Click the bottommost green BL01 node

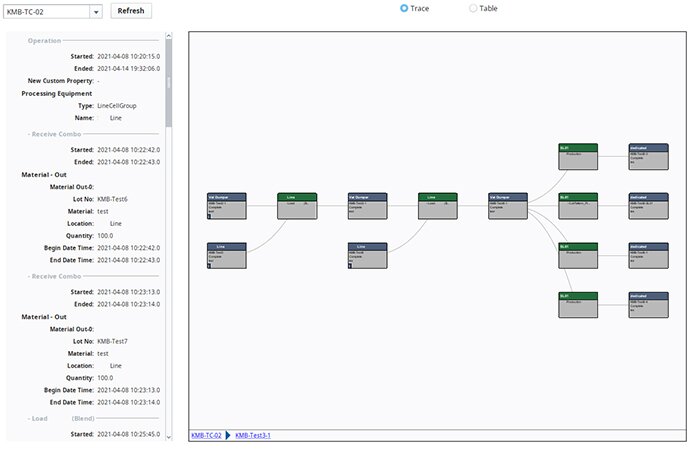[578, 305]
